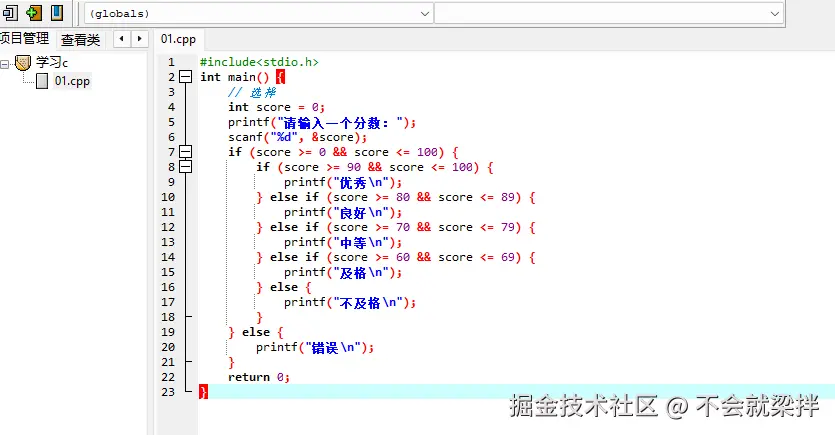
Task: Click the left tab scroll arrow
Action: 122,39
